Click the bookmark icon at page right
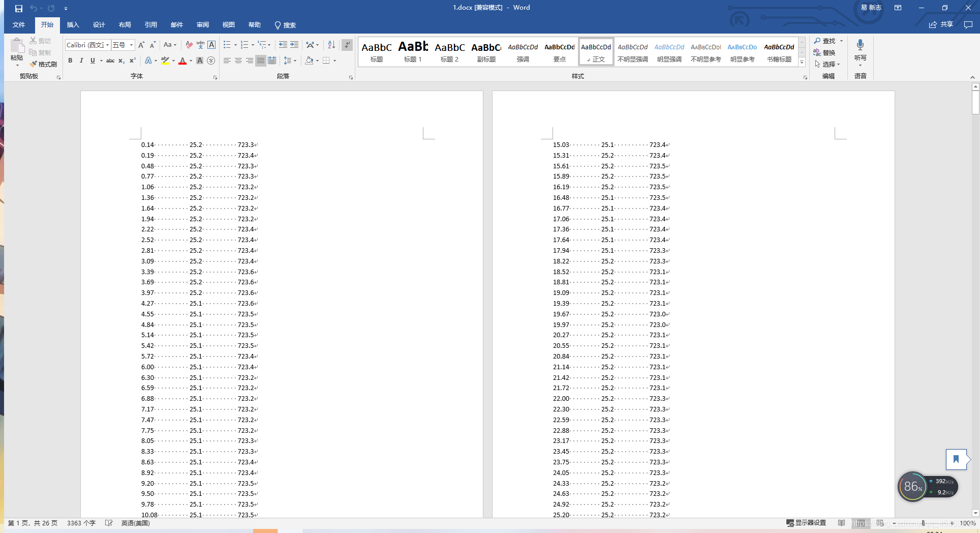 (x=956, y=459)
